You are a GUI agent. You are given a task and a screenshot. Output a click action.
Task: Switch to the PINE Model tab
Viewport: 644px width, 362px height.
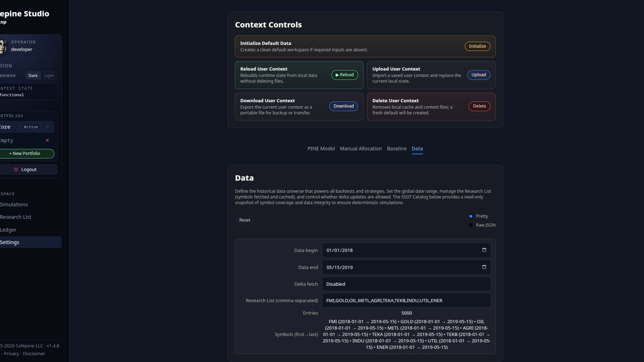pos(321,148)
